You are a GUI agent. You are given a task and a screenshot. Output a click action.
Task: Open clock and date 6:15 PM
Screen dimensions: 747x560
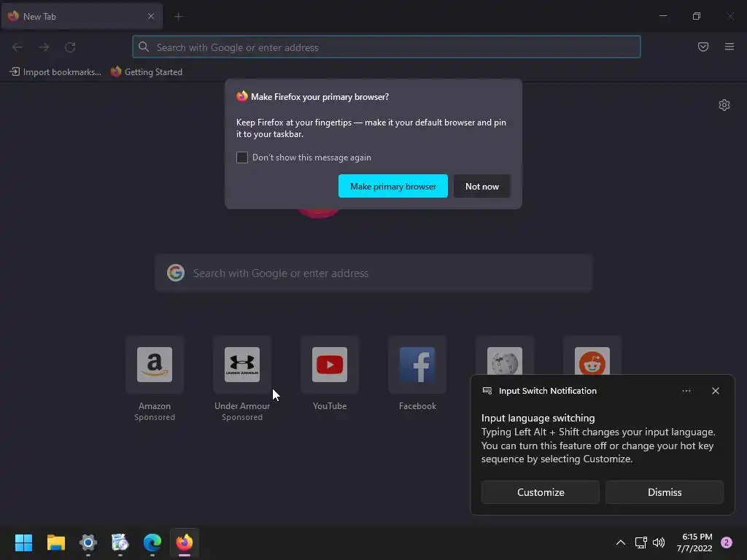[x=694, y=542]
